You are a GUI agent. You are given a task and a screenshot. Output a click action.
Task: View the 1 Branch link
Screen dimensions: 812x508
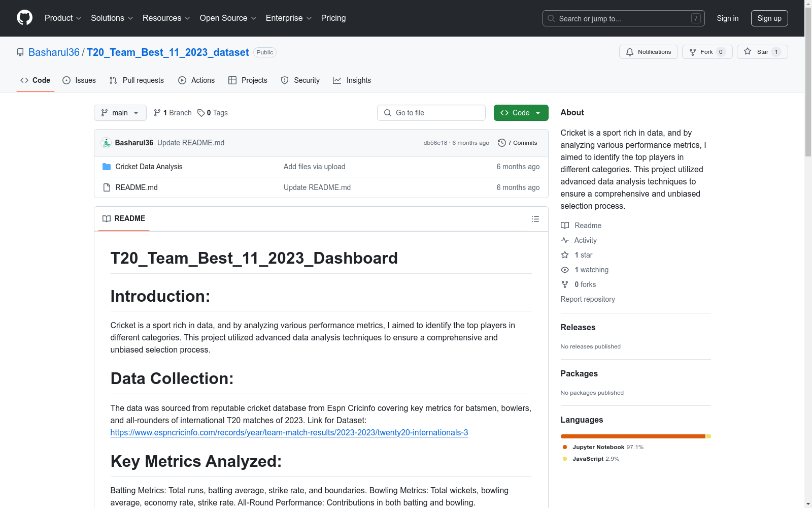tap(173, 113)
